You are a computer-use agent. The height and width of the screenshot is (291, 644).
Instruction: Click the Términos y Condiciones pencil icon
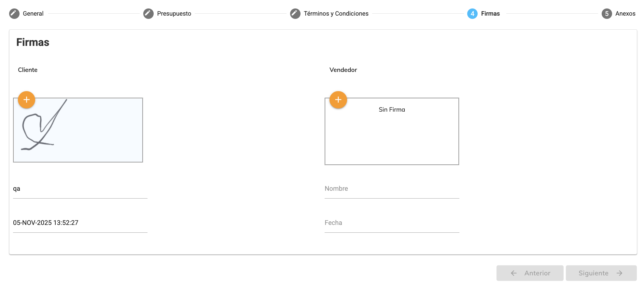coord(295,14)
